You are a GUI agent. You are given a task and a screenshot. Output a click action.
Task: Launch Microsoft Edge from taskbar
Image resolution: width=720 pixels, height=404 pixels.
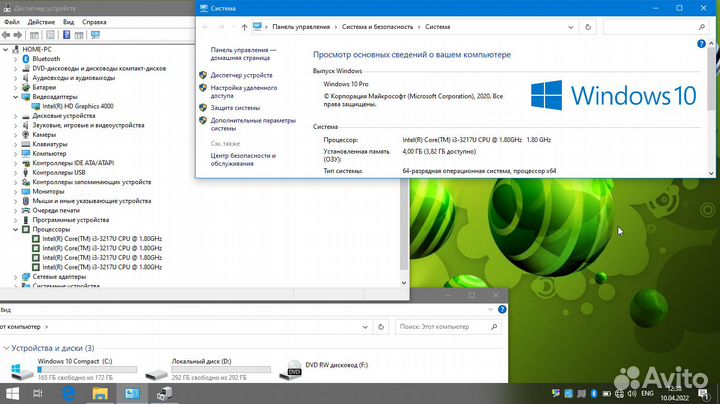[69, 393]
